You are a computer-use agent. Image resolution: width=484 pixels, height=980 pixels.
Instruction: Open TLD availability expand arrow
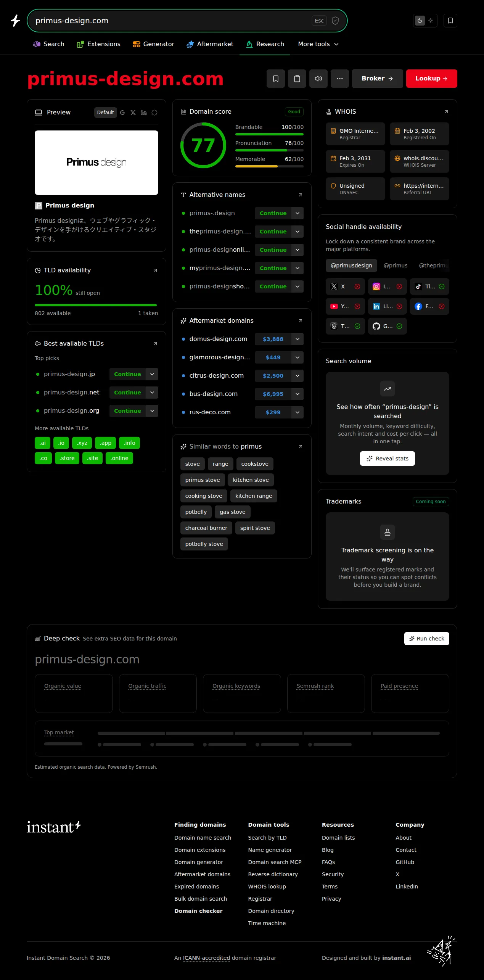pos(155,270)
